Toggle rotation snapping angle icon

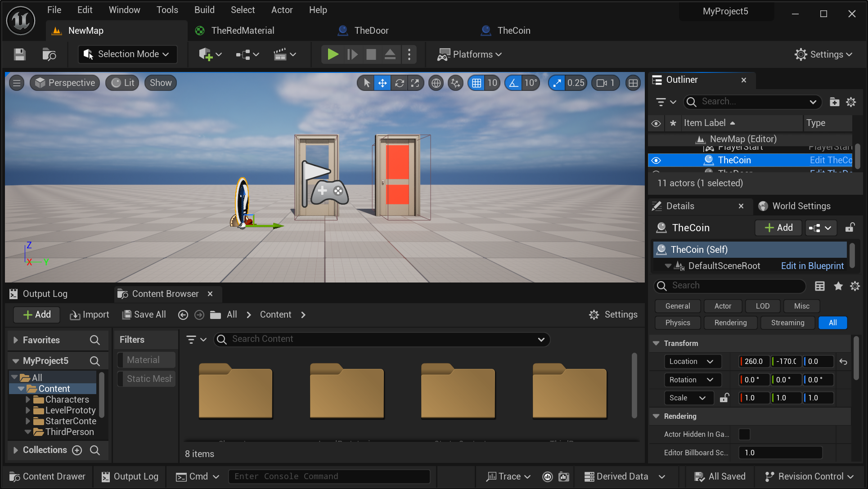(x=513, y=83)
